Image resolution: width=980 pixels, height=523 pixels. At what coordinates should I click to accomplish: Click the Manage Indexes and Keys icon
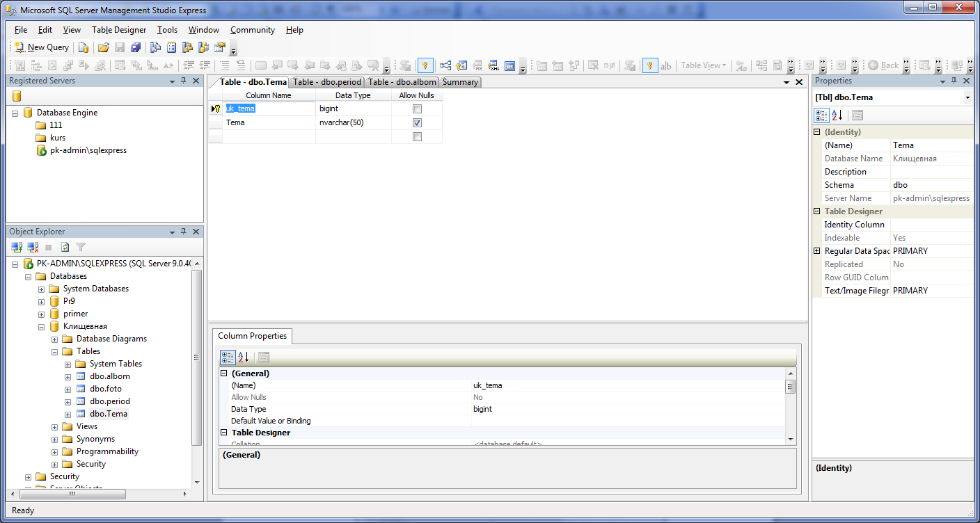click(x=461, y=65)
